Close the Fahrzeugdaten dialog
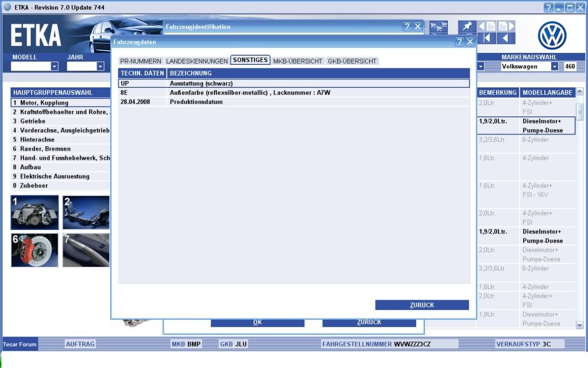The height and width of the screenshot is (368, 588). click(470, 41)
